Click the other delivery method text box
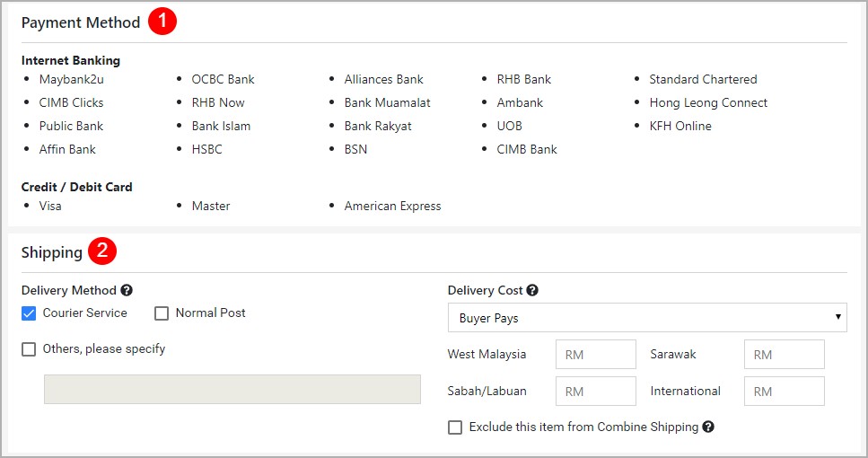Viewport: 868px width, 458px height. tap(232, 390)
